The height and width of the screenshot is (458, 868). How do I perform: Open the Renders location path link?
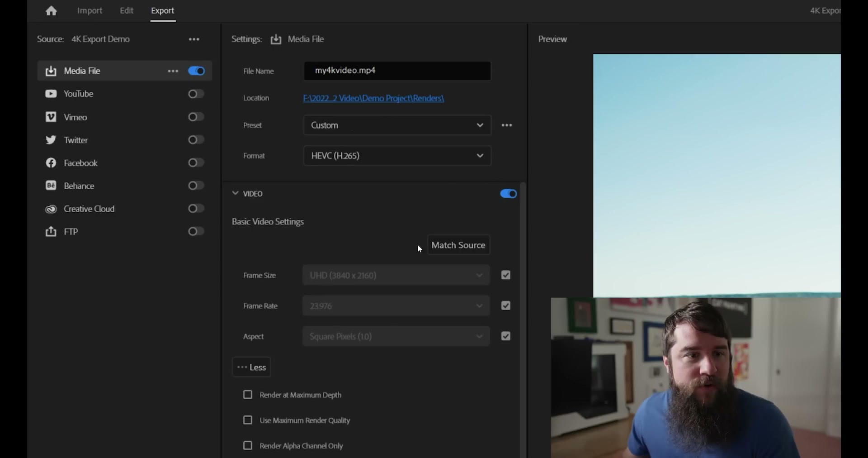[x=373, y=98]
